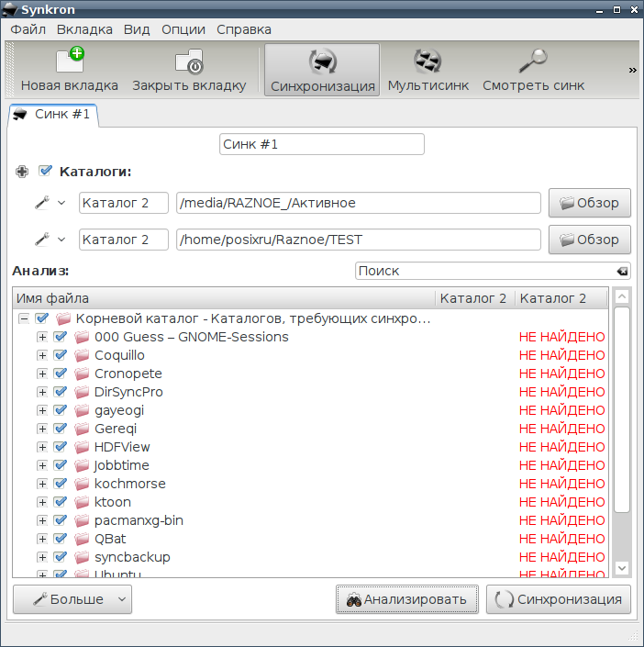Uncheck the Coquillo checkbox
The width and height of the screenshot is (644, 647).
(x=61, y=355)
